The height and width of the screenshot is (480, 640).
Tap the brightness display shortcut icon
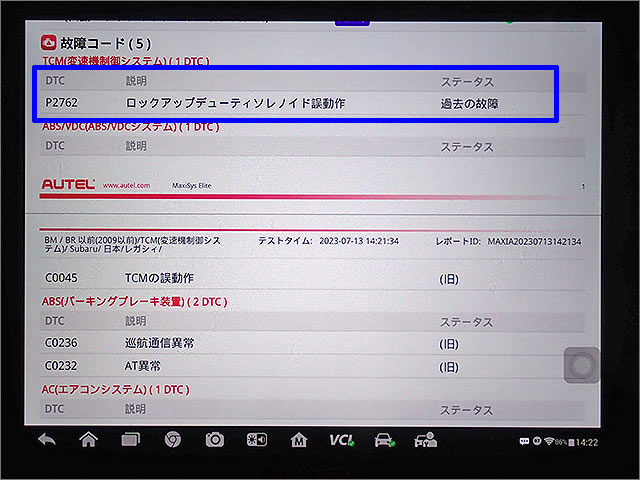(x=257, y=440)
